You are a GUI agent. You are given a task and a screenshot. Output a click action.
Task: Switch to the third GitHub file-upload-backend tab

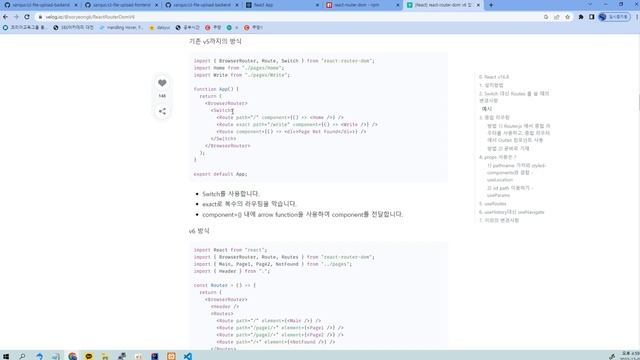[201, 5]
